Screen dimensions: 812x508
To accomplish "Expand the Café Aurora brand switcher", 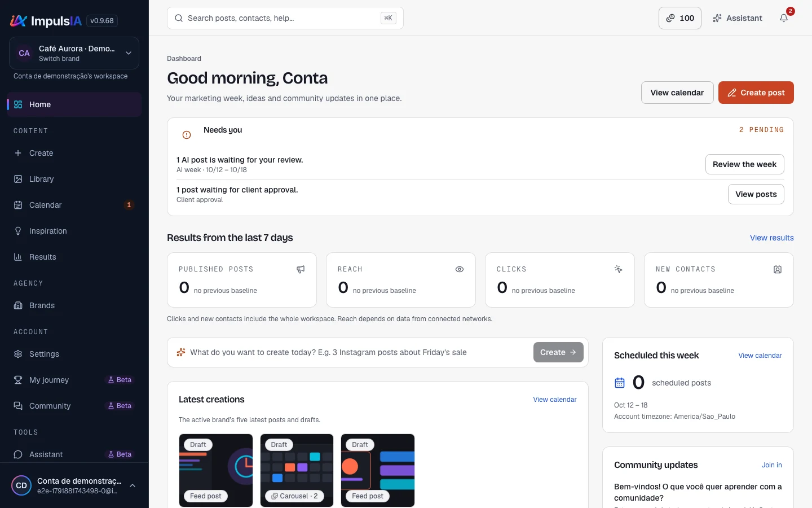I will (x=74, y=53).
